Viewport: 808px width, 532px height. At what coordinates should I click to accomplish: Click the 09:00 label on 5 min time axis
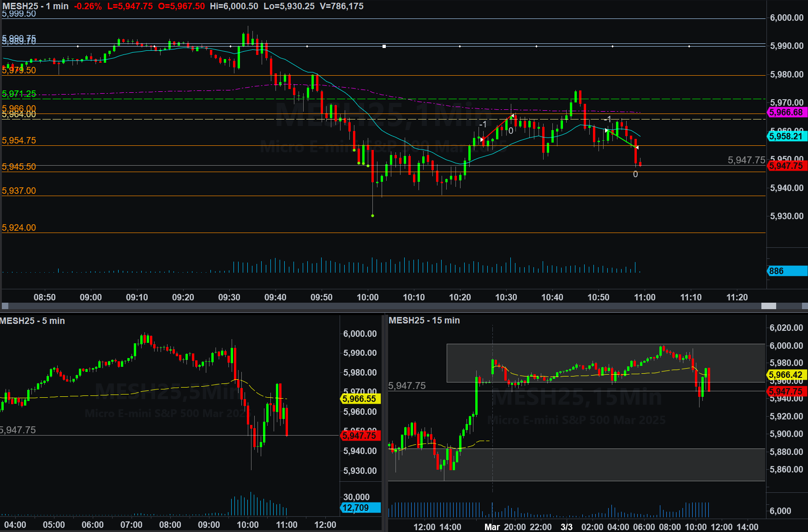[x=209, y=525]
